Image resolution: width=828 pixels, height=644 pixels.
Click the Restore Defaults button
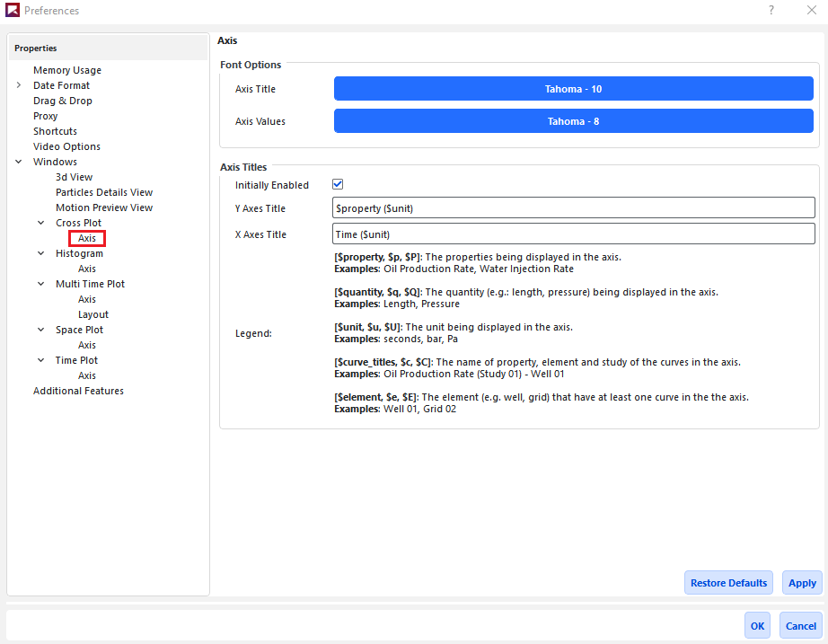(x=729, y=583)
